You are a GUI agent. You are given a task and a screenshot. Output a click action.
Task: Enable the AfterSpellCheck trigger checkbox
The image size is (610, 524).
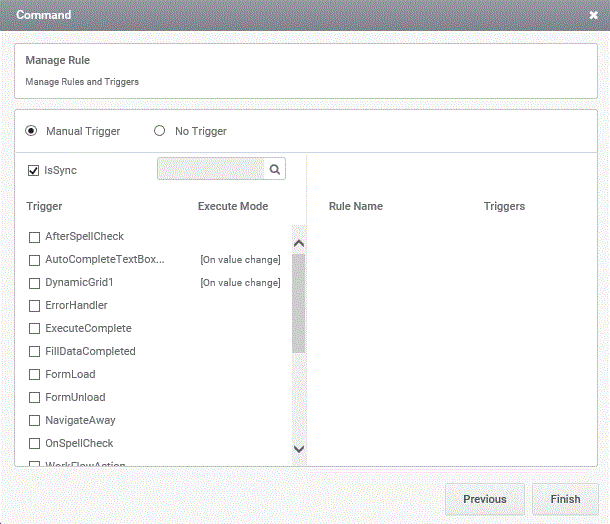(x=35, y=237)
